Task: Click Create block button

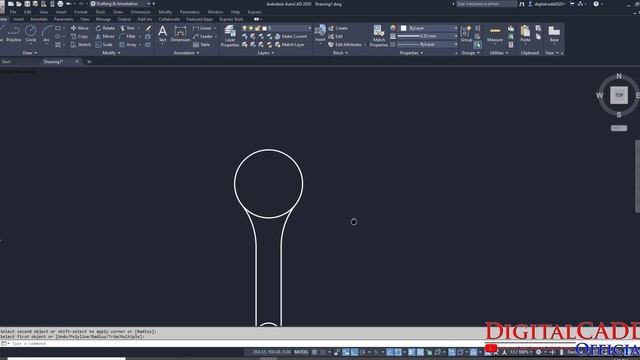Action: 338,28
